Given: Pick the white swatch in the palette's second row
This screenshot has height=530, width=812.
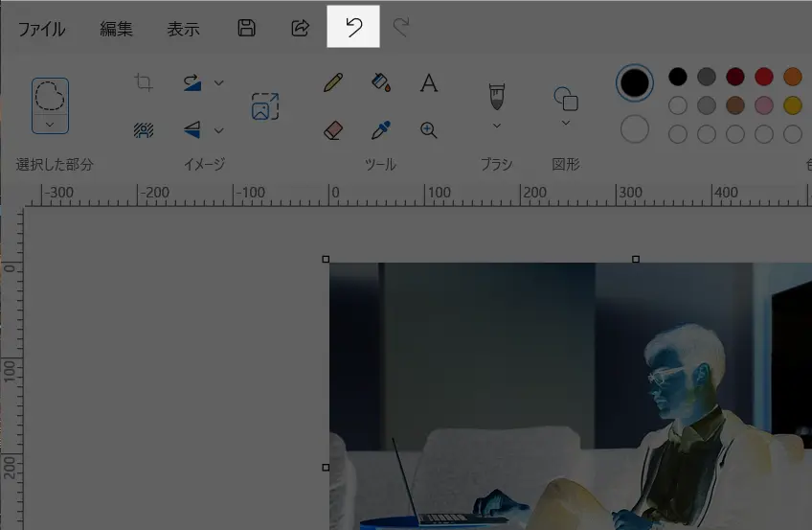Looking at the screenshot, I should coord(678,105).
